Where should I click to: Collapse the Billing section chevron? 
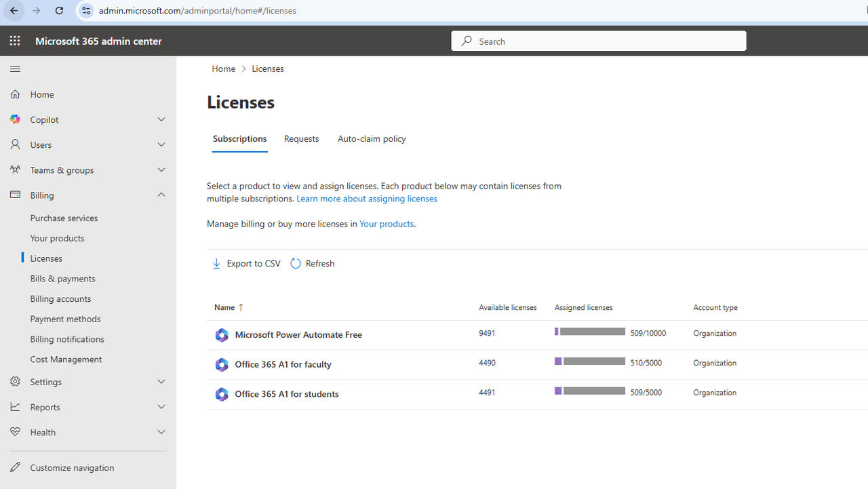tap(161, 195)
